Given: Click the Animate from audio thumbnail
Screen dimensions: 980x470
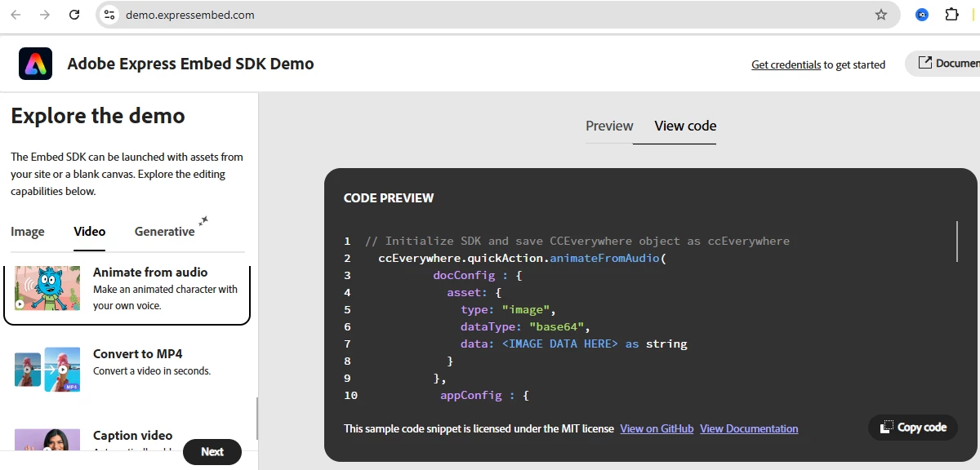Looking at the screenshot, I should [47, 288].
